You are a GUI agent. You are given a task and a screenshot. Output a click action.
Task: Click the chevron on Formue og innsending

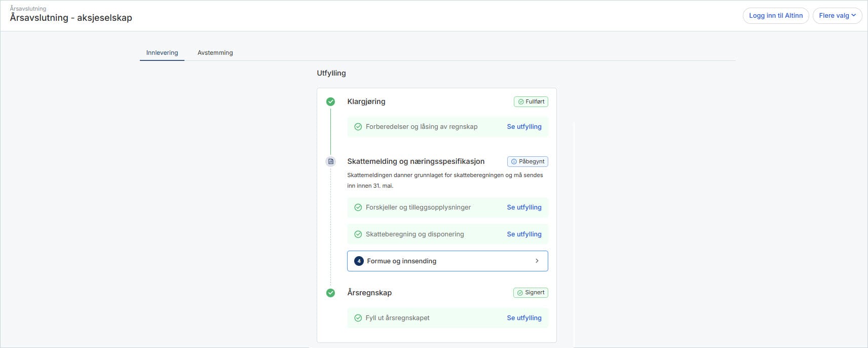537,261
